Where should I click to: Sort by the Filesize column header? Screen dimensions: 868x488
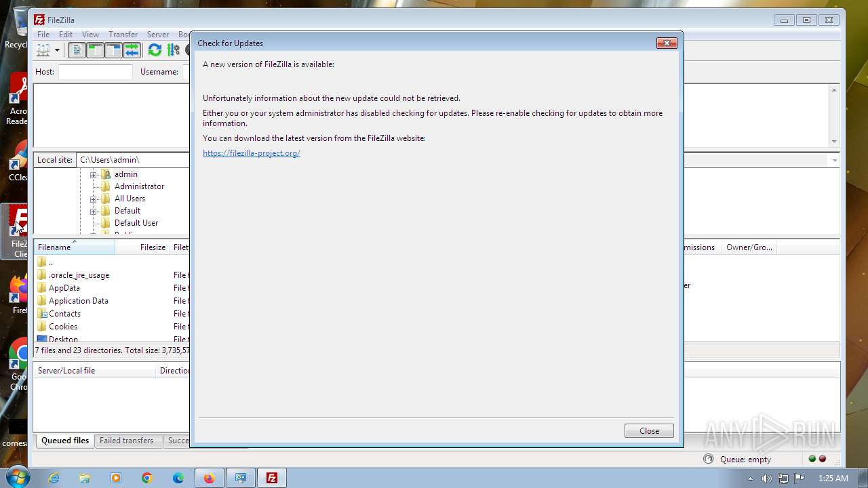(x=142, y=247)
